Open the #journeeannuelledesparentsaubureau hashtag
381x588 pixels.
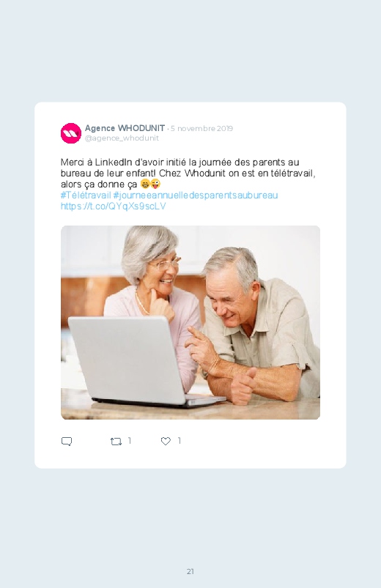click(x=196, y=196)
